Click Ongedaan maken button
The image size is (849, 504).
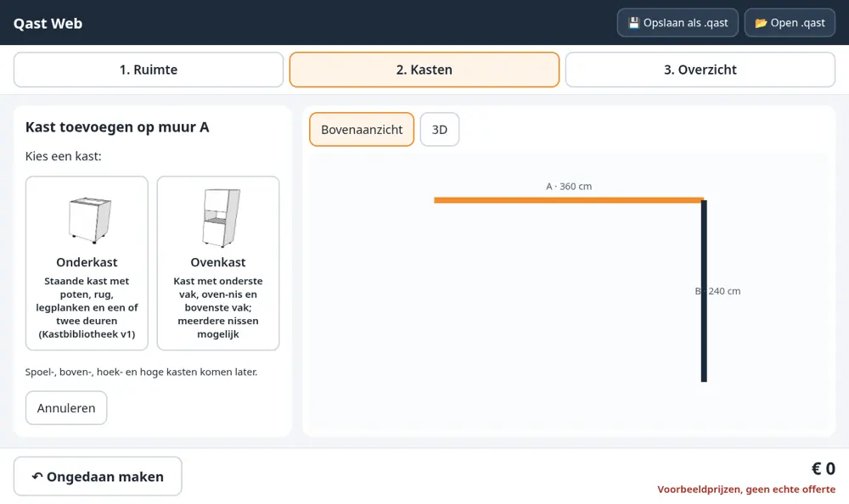[x=98, y=476]
